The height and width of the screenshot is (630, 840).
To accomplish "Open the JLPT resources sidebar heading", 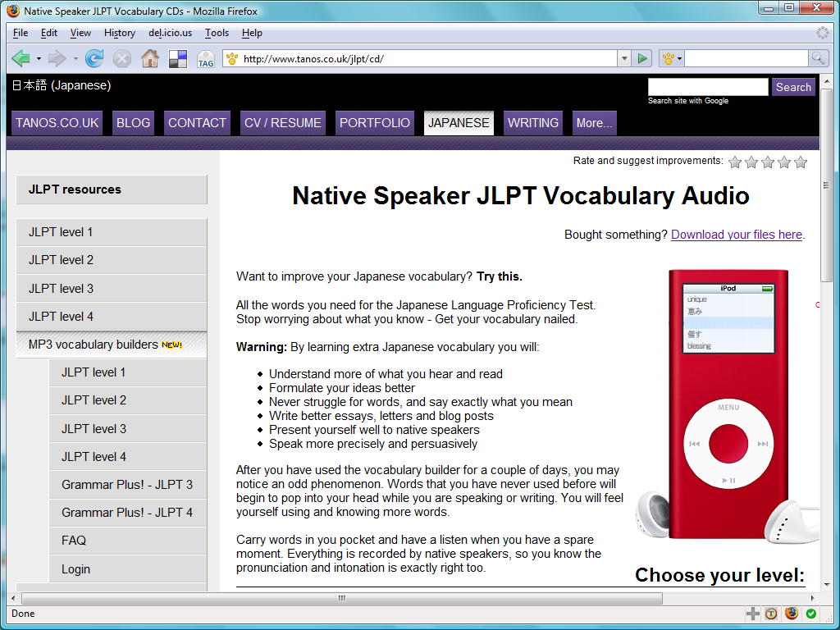I will (112, 189).
